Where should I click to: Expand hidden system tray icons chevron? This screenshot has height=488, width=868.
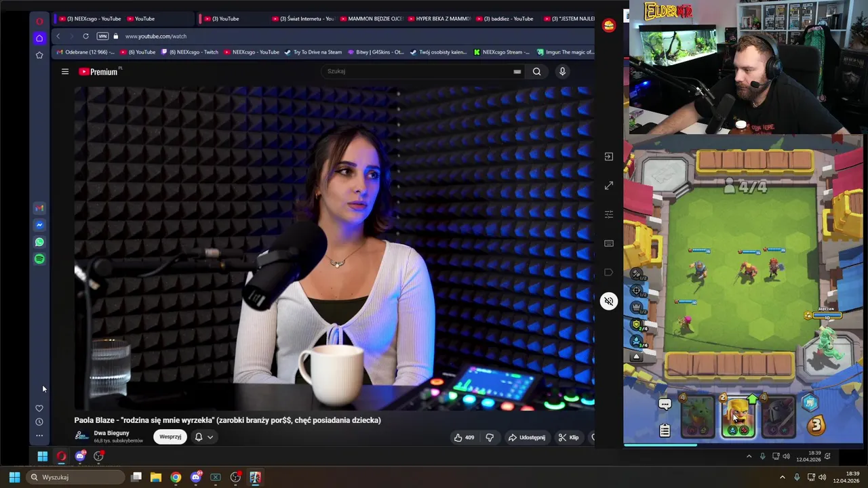782,477
